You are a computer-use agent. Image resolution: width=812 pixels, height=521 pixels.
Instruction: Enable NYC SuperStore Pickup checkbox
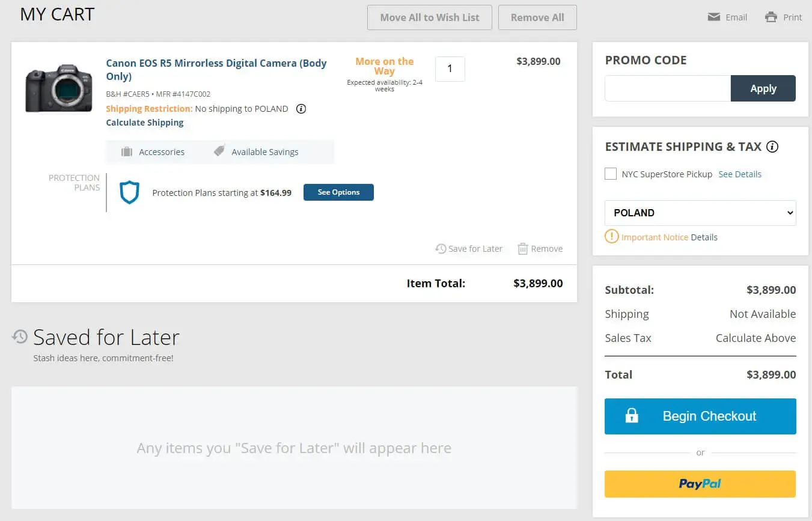point(611,174)
